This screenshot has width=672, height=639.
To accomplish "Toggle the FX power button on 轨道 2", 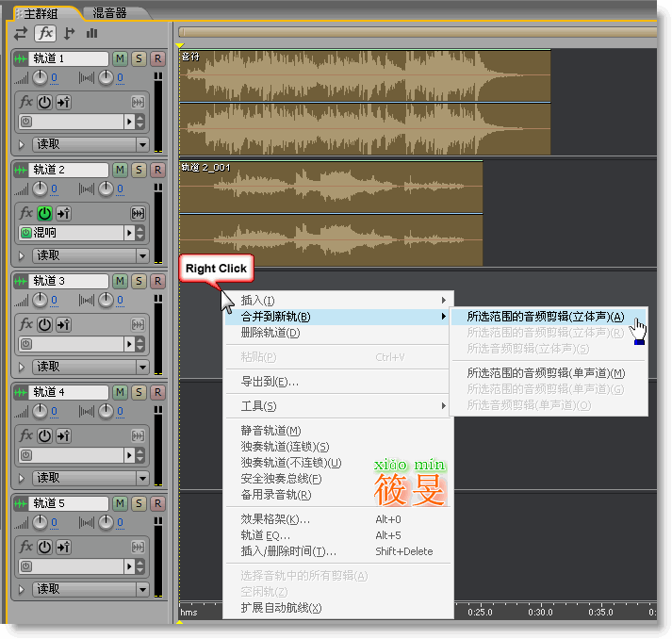I will coord(44,213).
